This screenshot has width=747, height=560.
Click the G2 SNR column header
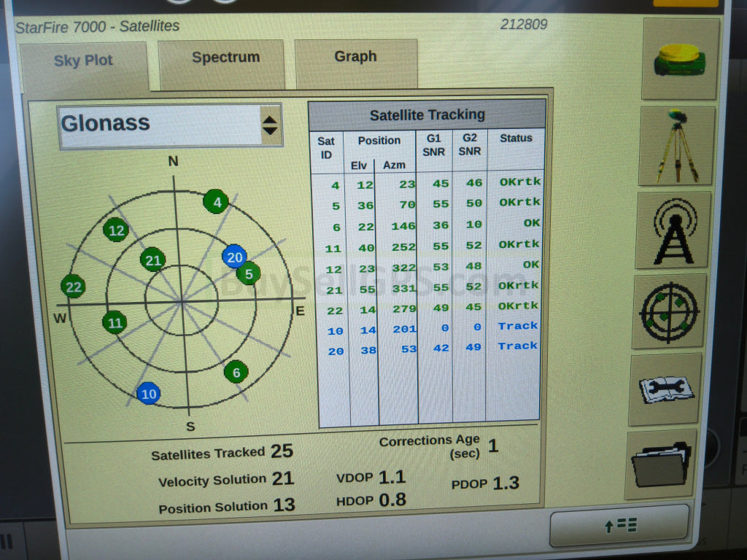click(469, 144)
